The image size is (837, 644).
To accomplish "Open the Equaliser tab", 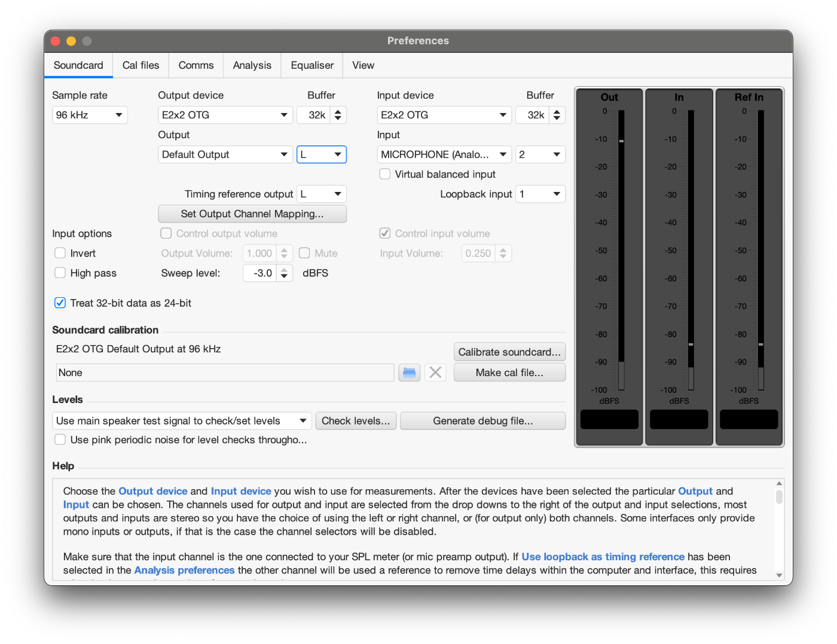I will (x=312, y=65).
